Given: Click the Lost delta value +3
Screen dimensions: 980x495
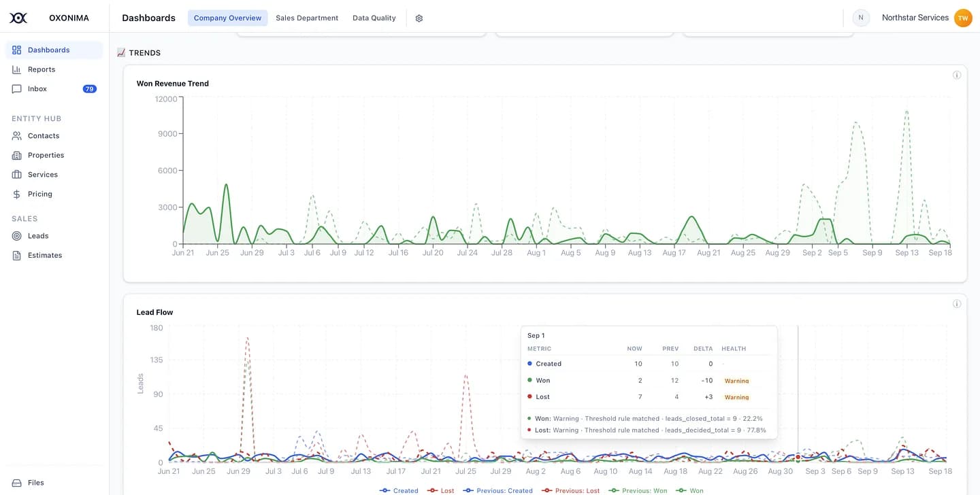Looking at the screenshot, I should (x=708, y=397).
